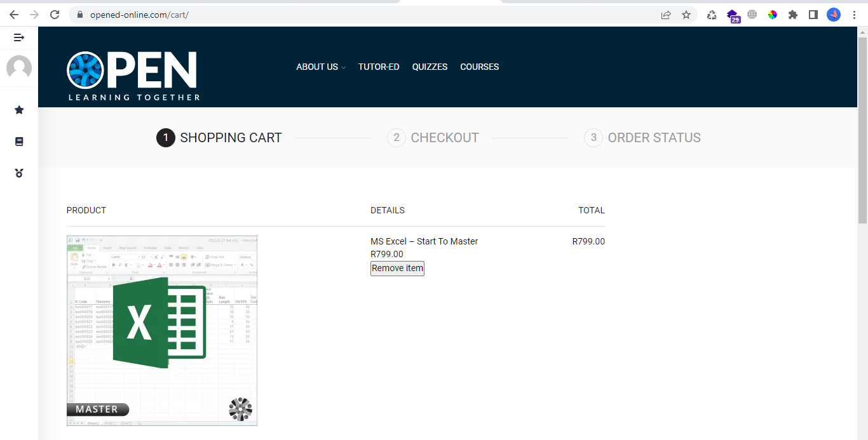Open the recycle arrows extension icon
868x440 pixels.
[712, 15]
